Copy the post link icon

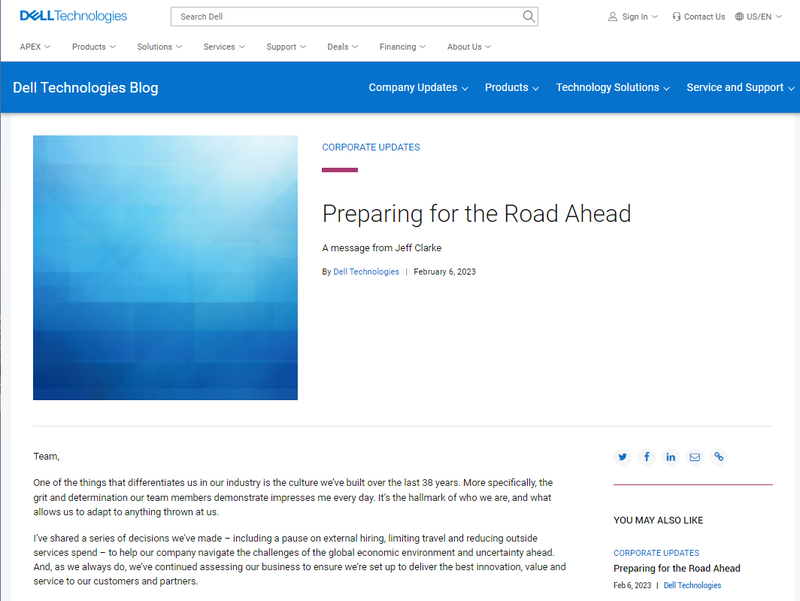[718, 457]
